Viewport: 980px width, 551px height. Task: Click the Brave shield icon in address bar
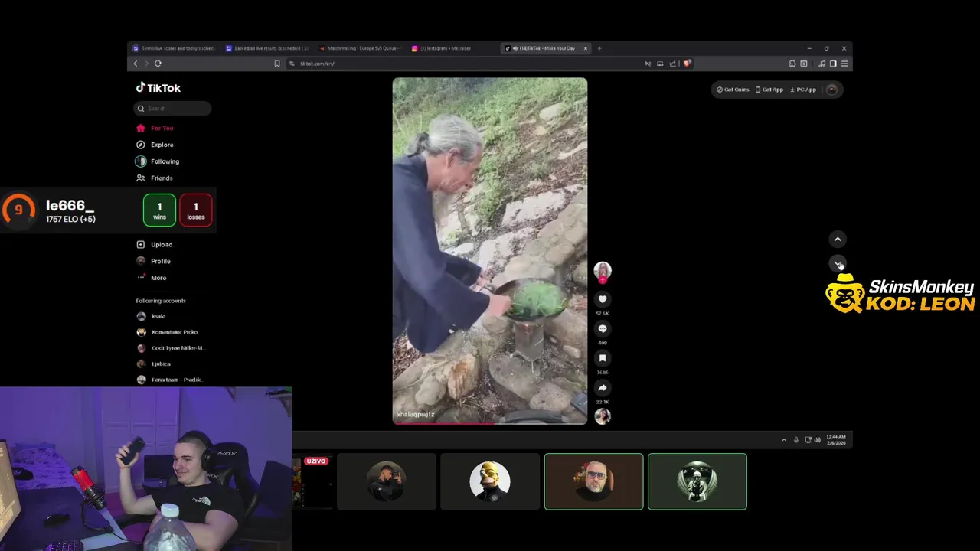687,64
